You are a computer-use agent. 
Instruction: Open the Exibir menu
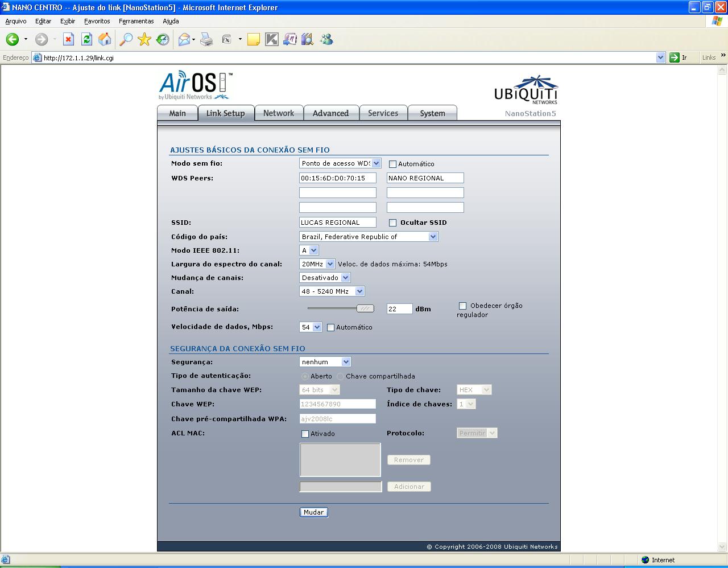(68, 21)
